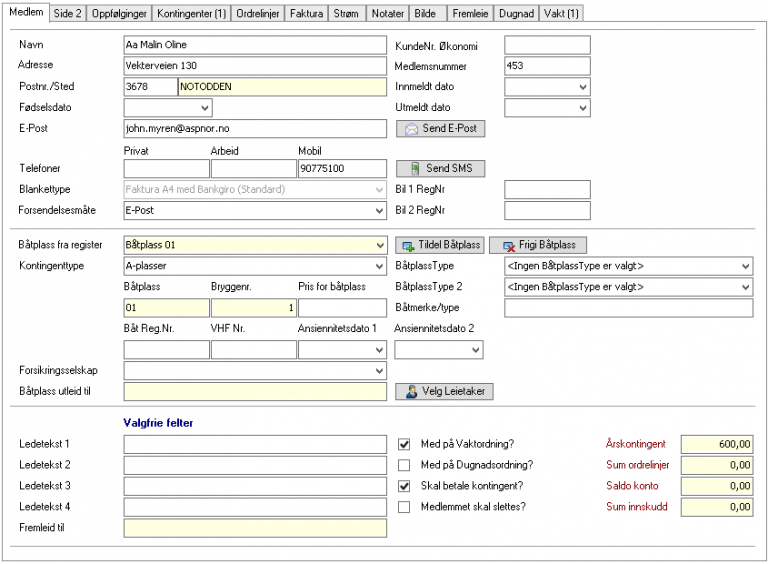Open the Innmeldt dato dropdown
Viewport: 768px width, 564px height.
(x=582, y=87)
